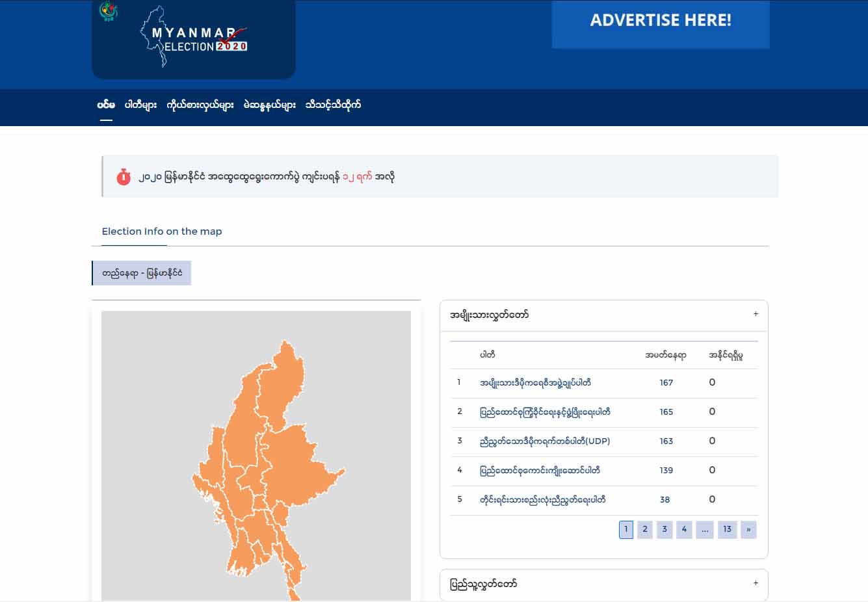Click the candidate count 165
Screen dimensions: 868x602
(666, 412)
